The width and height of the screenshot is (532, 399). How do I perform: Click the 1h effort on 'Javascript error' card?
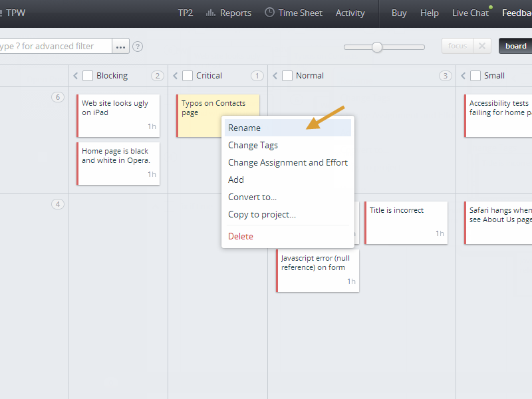(x=351, y=281)
